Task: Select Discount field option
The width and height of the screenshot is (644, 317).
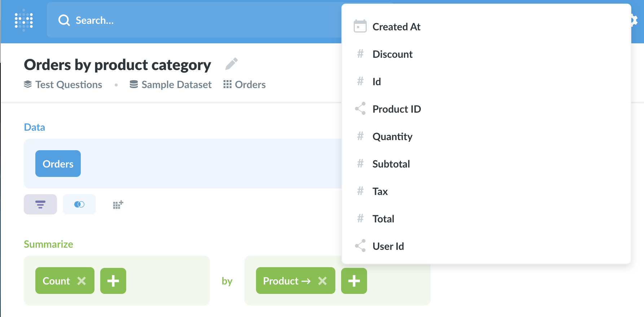Action: click(486, 54)
